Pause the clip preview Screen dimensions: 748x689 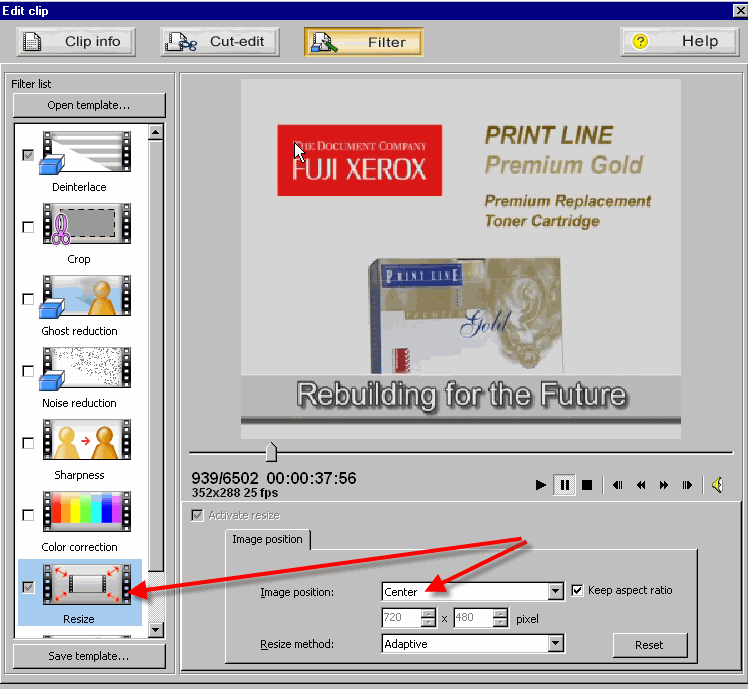tap(564, 485)
